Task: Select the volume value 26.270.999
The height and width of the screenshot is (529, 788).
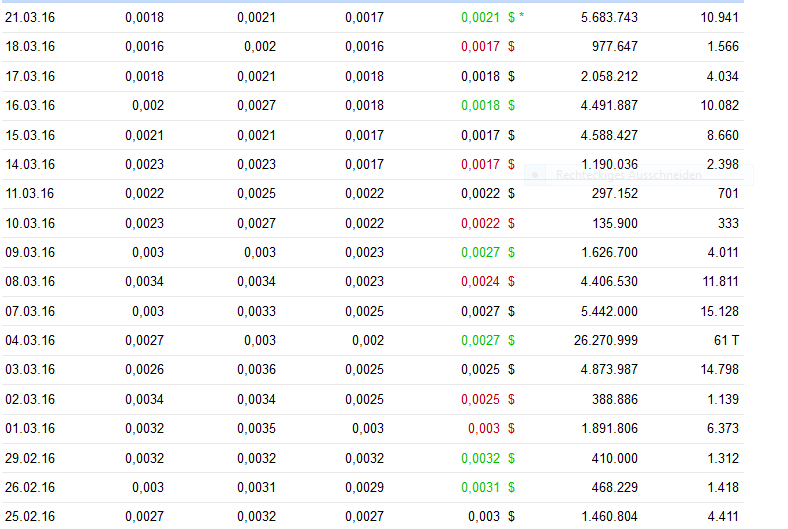Action: 606,341
